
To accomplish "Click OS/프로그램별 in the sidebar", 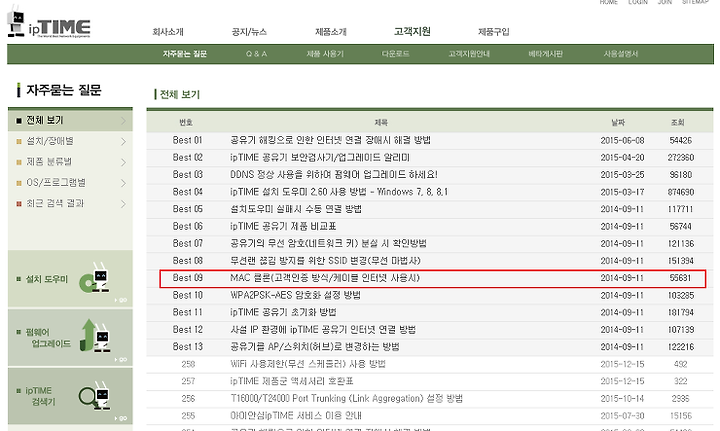I will coord(56,182).
